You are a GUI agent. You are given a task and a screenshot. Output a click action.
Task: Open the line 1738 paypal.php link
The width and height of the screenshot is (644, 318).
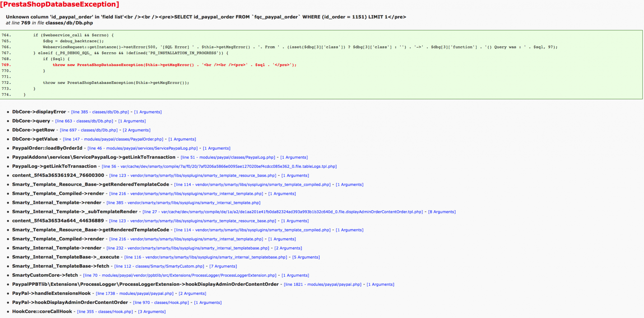(x=135, y=294)
